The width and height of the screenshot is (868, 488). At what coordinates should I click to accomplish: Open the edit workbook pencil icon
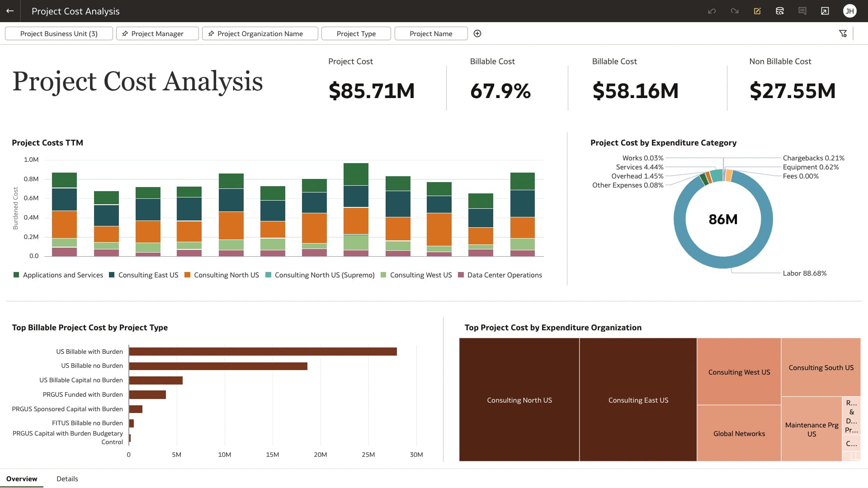757,11
